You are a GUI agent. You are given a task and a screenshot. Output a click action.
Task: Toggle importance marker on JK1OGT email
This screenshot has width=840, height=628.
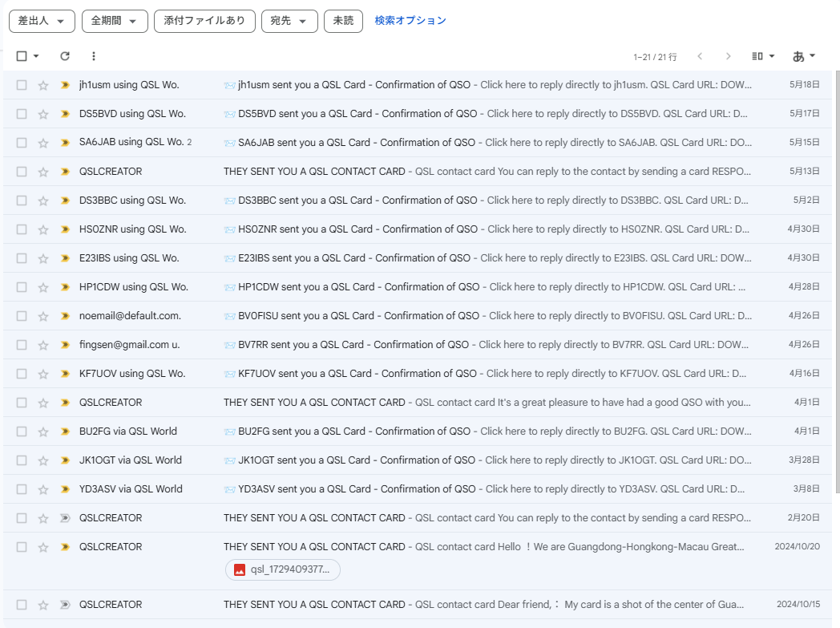coord(65,460)
